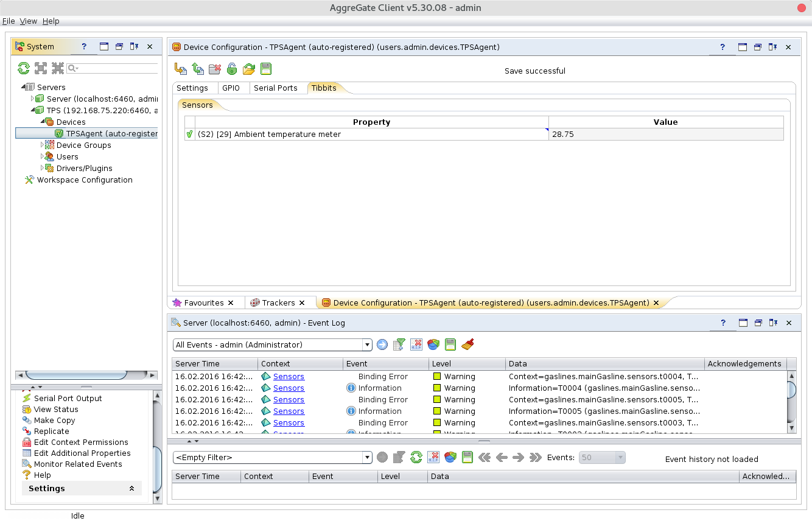The image size is (812, 521).
Task: Click the pie chart icon beside Empty Filter
Action: point(450,457)
